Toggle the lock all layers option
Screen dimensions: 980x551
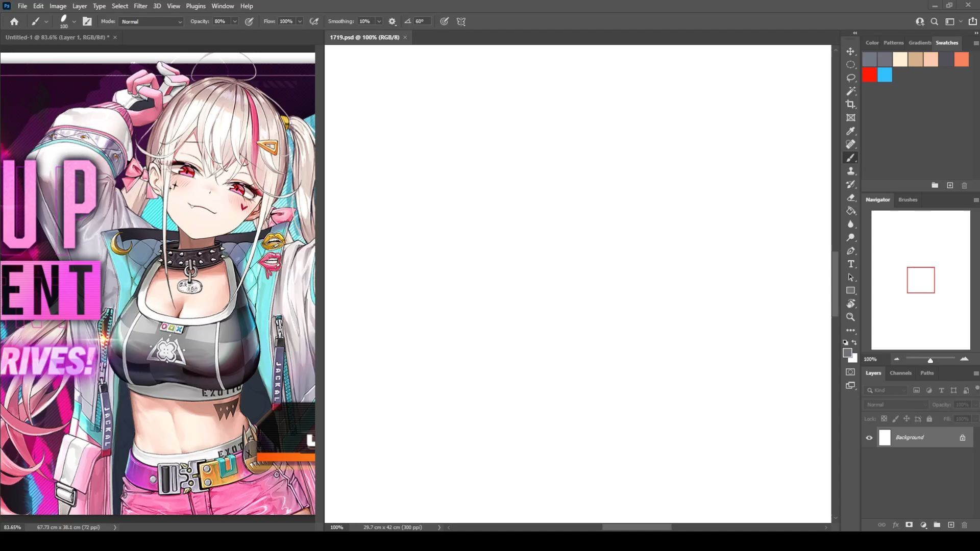click(929, 419)
